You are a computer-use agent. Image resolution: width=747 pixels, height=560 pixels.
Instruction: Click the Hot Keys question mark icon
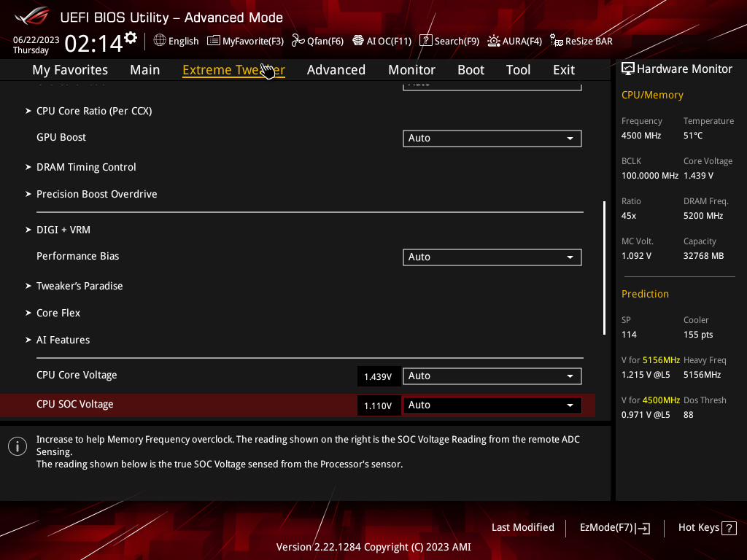click(x=729, y=528)
